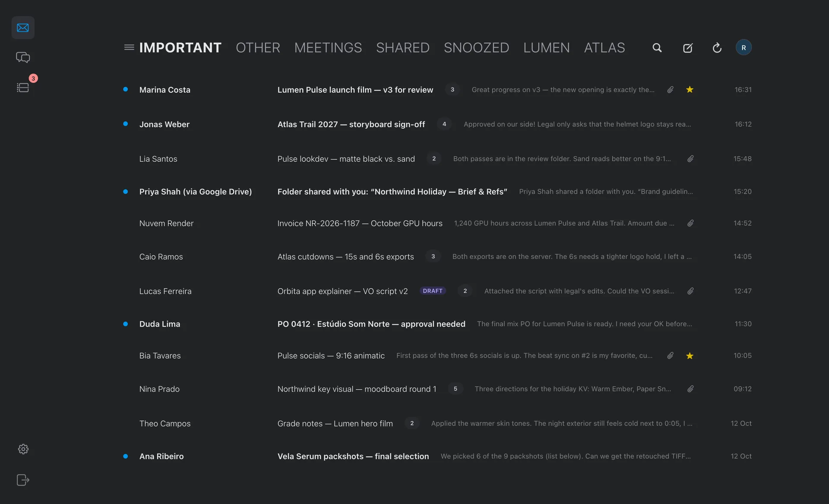Viewport: 829px width, 504px height.
Task: Open the hamburger menu beside IMPORTANT
Action: point(129,47)
